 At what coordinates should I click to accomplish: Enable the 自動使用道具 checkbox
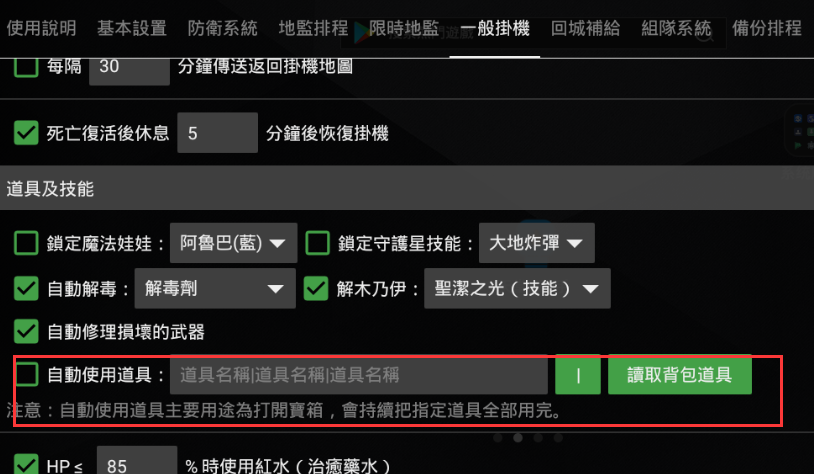[x=26, y=374]
